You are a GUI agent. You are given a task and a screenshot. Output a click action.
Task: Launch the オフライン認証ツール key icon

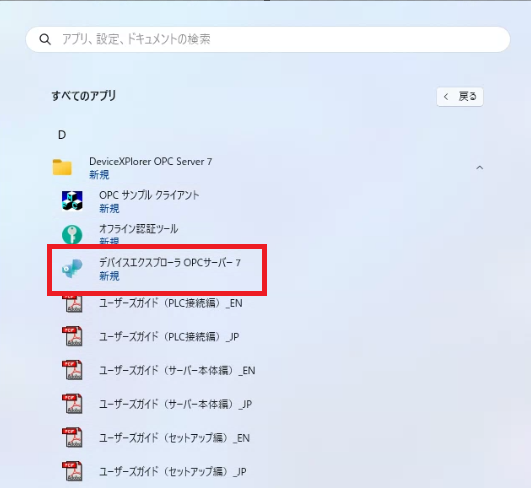[x=72, y=234]
